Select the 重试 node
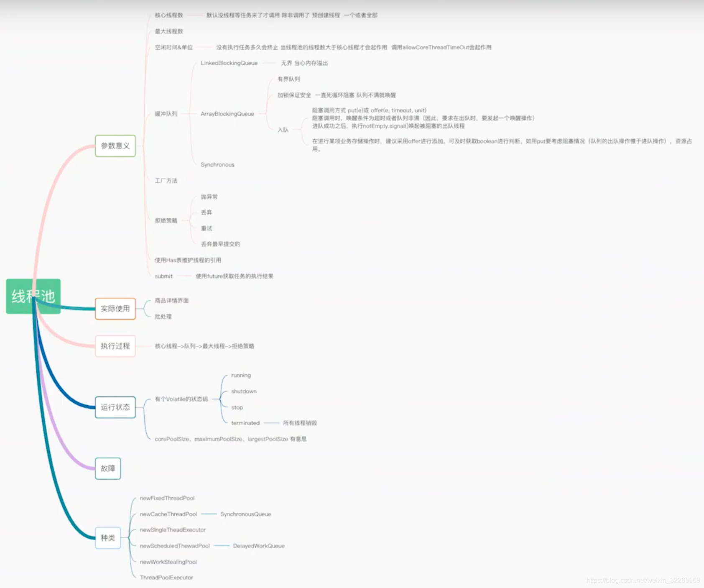This screenshot has height=588, width=704. [207, 228]
